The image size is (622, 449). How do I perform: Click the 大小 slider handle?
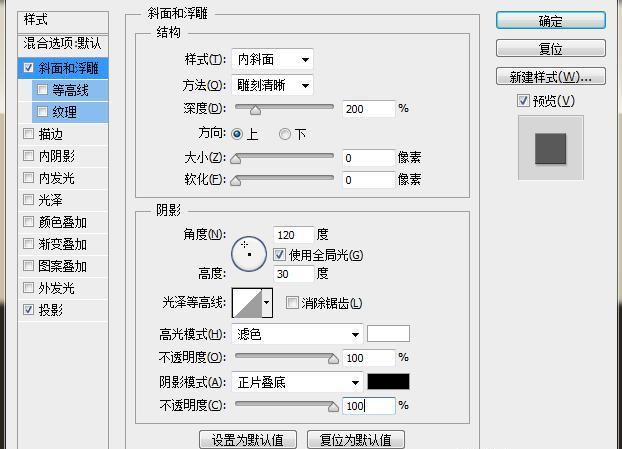(236, 159)
